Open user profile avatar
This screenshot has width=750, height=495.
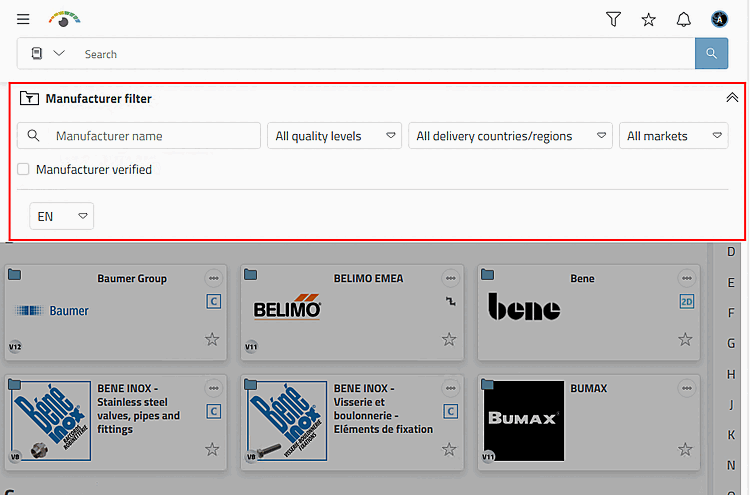coord(719,19)
